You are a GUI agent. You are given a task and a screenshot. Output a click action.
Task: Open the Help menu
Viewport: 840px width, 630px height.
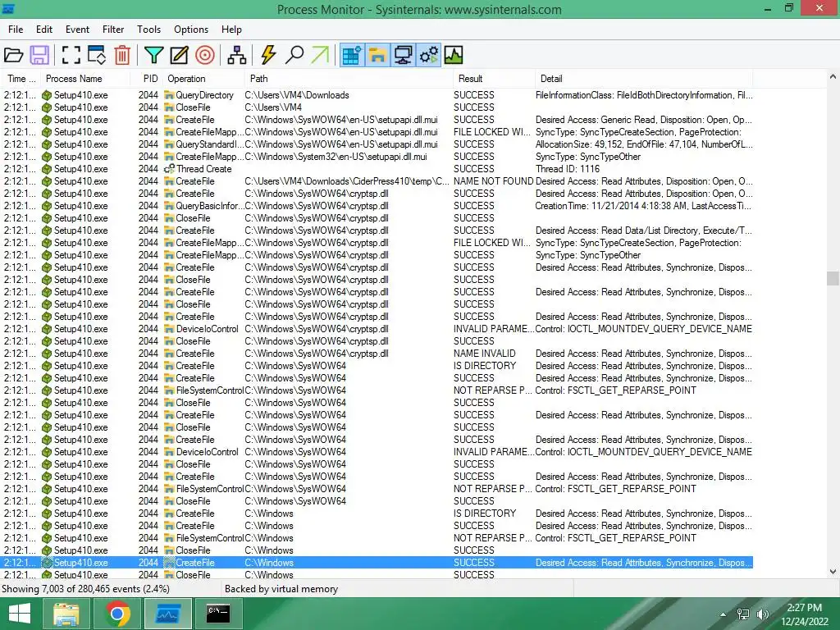[231, 30]
